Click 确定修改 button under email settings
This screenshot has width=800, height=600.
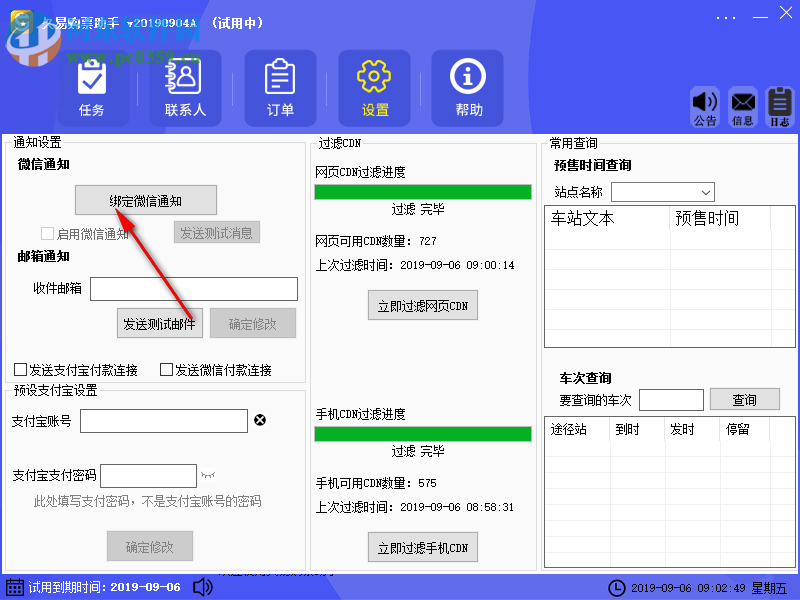253,323
